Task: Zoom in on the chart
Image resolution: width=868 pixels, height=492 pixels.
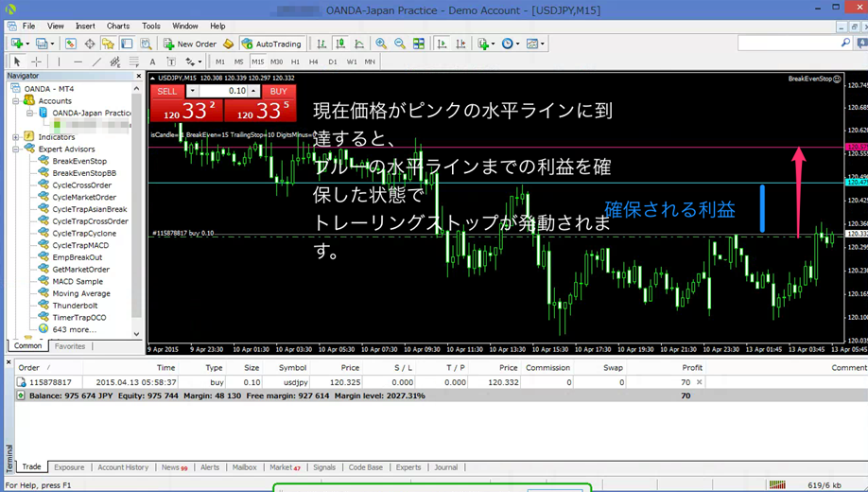Action: pyautogui.click(x=381, y=44)
